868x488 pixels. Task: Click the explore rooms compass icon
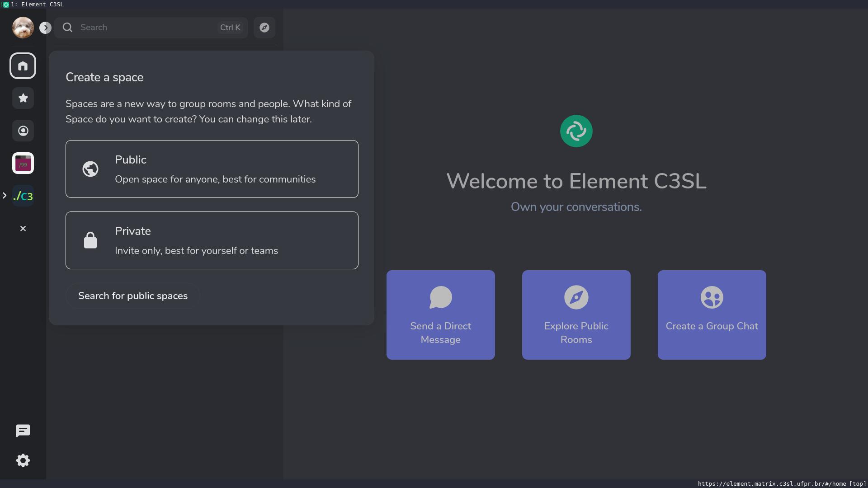click(x=264, y=28)
